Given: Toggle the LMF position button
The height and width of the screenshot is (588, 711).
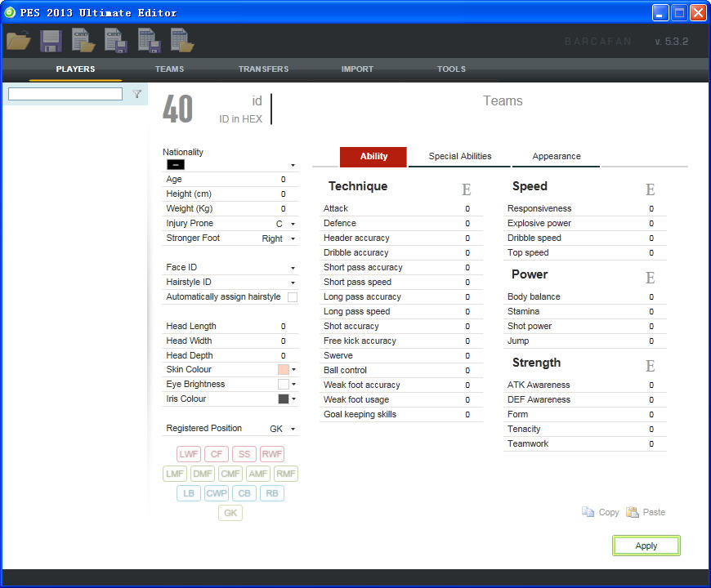Looking at the screenshot, I should click(x=175, y=474).
